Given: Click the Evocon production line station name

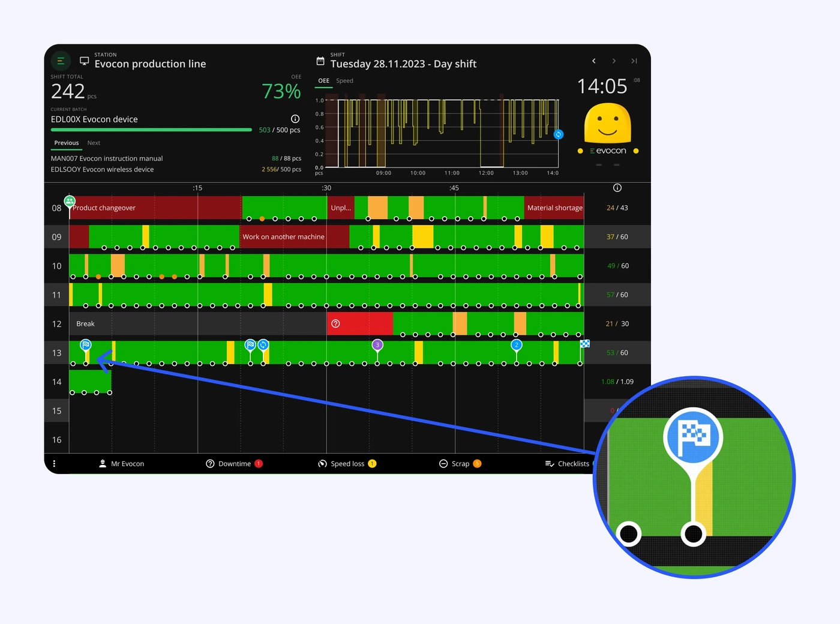Looking at the screenshot, I should pyautogui.click(x=150, y=64).
